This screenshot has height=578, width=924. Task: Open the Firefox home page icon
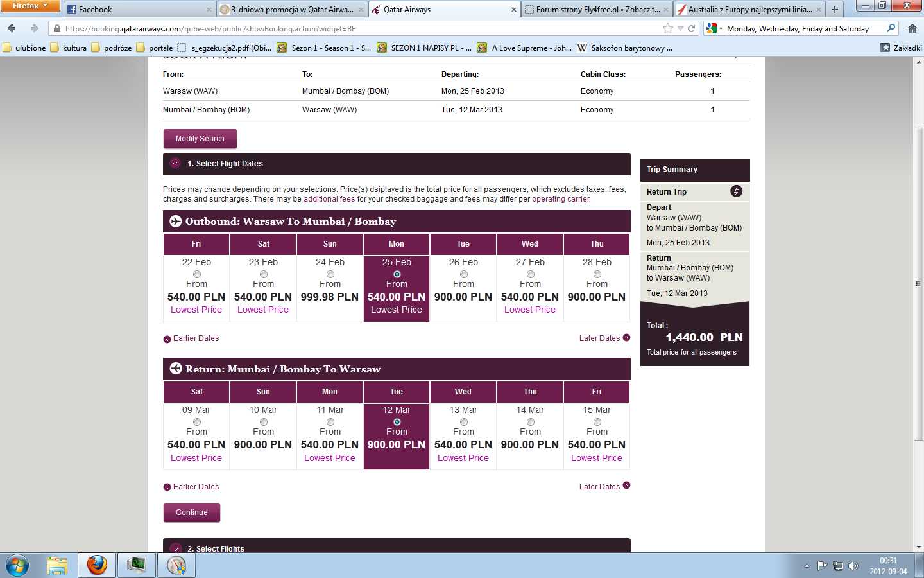(x=912, y=28)
